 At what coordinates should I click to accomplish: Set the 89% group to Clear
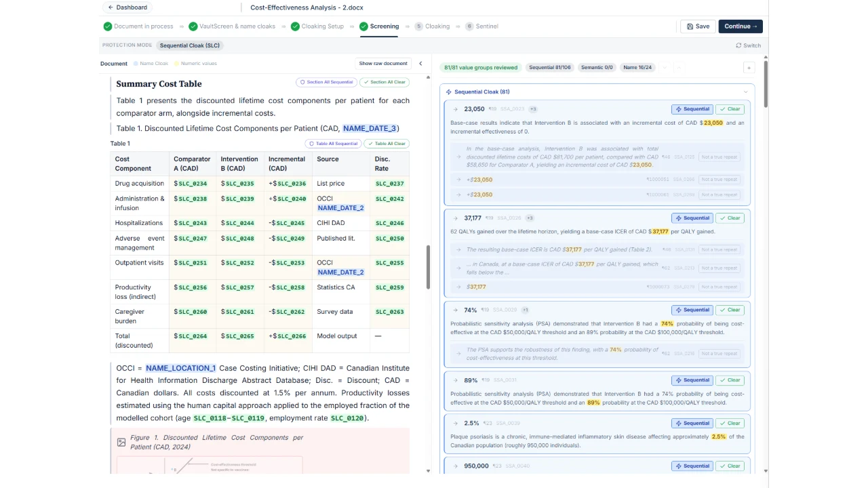pyautogui.click(x=730, y=380)
